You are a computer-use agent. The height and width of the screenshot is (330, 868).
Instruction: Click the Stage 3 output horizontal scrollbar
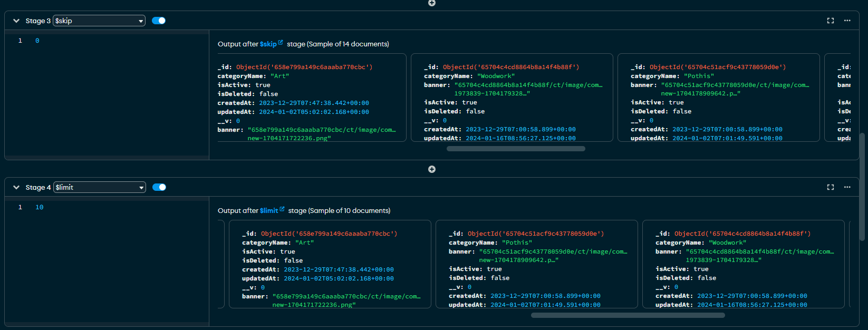(x=516, y=149)
